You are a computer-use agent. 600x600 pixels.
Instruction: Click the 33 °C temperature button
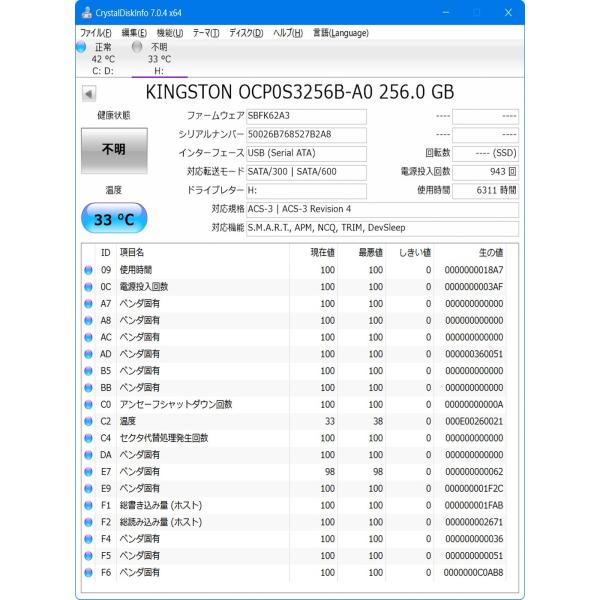114,218
